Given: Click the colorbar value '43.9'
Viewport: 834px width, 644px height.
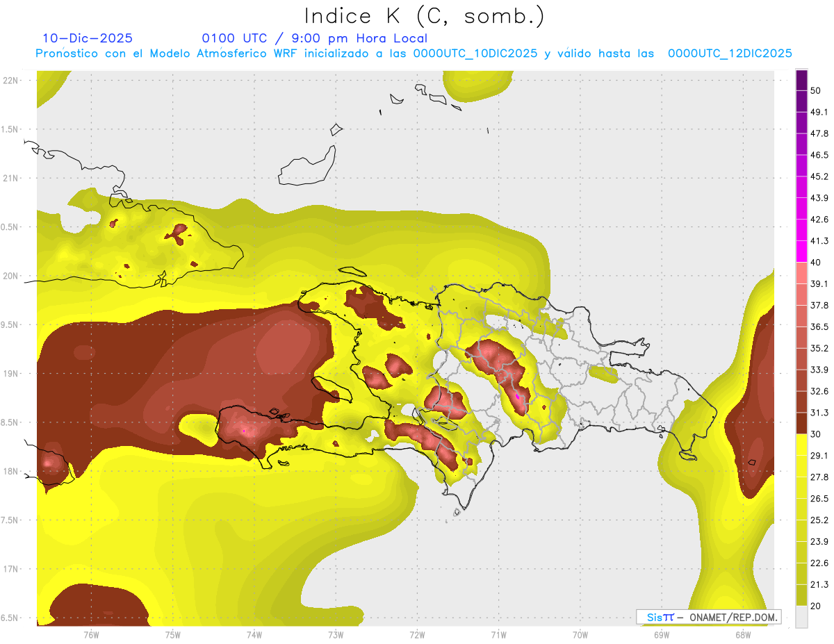Looking at the screenshot, I should pyautogui.click(x=819, y=198).
